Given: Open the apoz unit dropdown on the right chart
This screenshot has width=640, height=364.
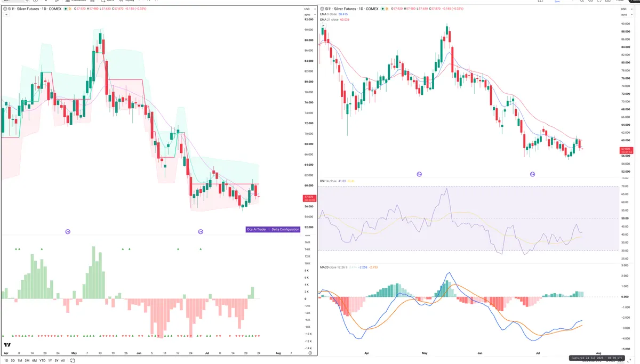Looking at the screenshot, I should click(627, 14).
